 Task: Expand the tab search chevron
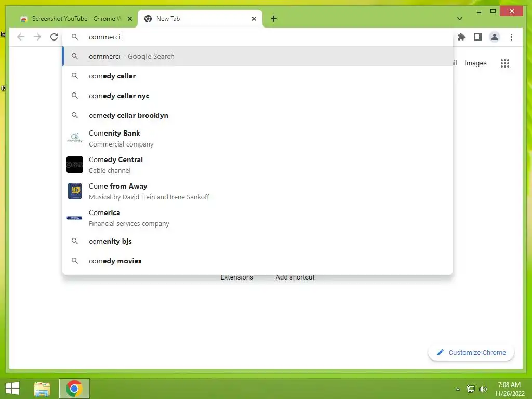[460, 19]
